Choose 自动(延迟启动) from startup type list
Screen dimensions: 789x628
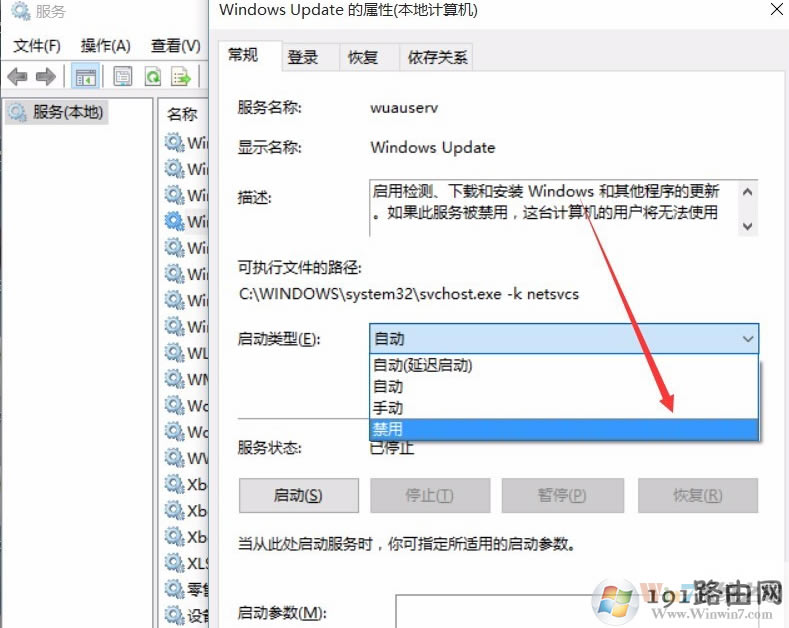click(x=564, y=365)
